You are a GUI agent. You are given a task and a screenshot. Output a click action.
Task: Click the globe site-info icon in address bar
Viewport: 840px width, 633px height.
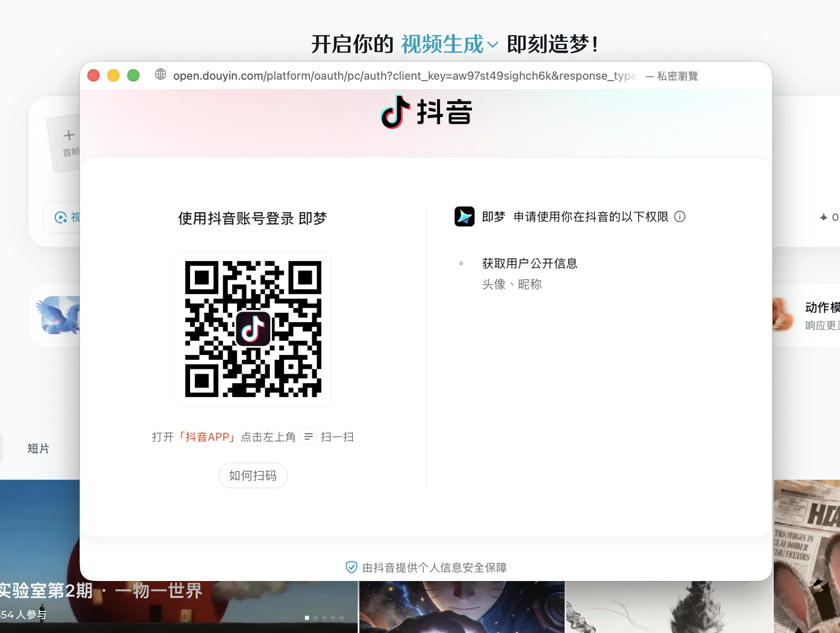tap(161, 74)
